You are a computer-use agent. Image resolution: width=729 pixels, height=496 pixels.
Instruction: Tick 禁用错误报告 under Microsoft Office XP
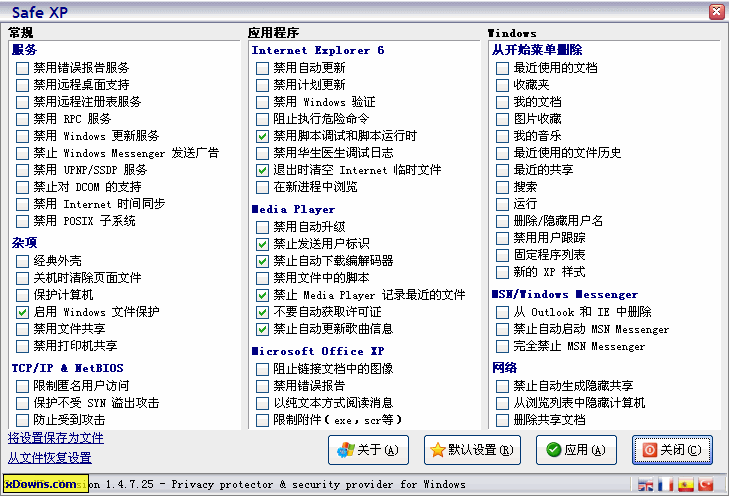pyautogui.click(x=262, y=386)
